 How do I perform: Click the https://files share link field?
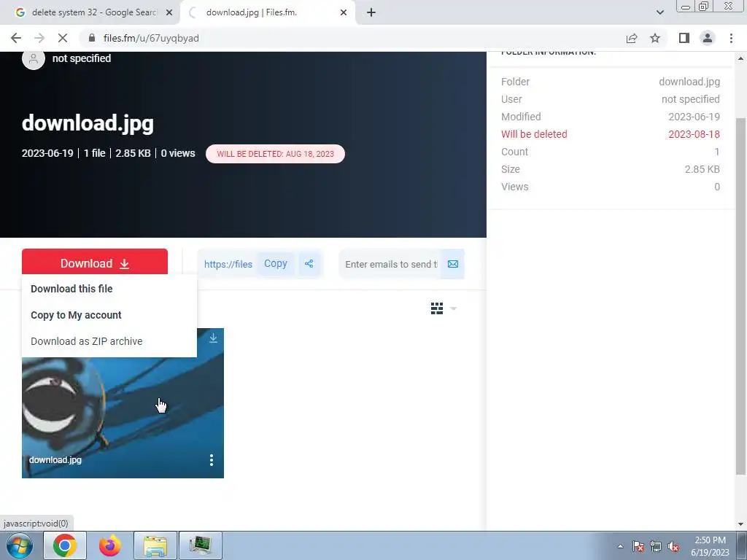coord(228,264)
